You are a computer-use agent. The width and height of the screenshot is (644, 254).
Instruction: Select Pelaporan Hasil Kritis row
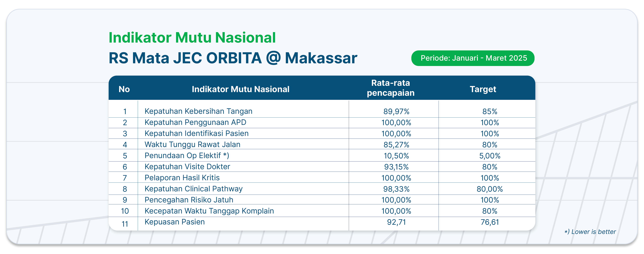(322, 178)
